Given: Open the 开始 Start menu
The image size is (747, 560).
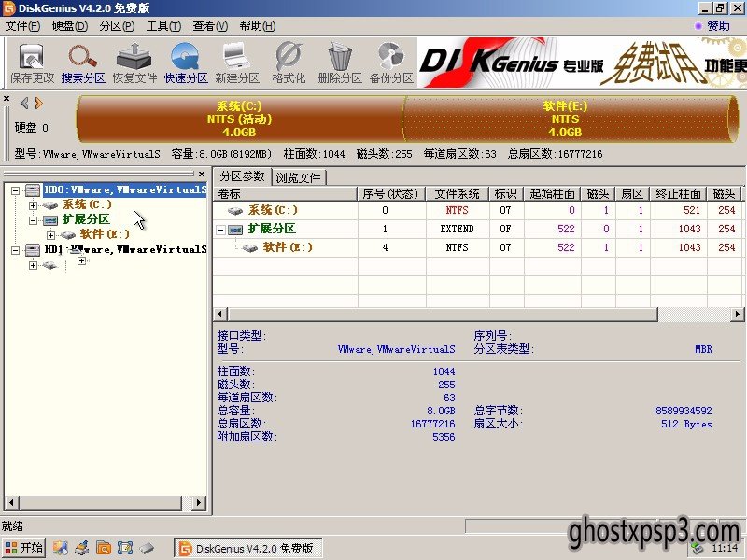Looking at the screenshot, I should click(24, 548).
